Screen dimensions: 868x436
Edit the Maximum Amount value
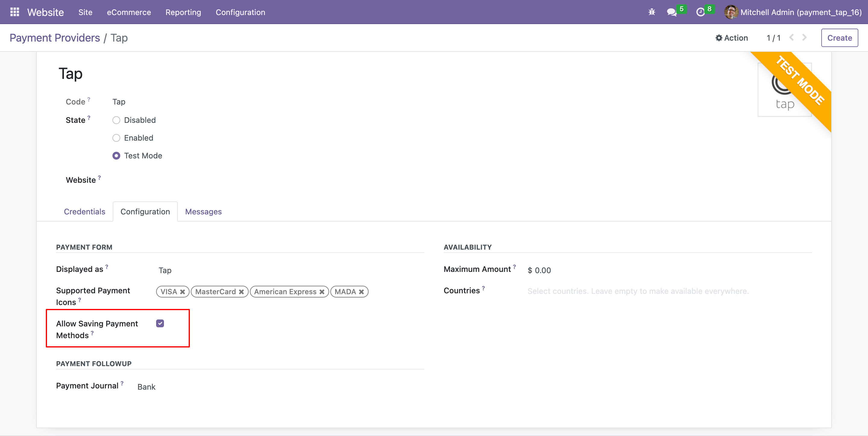[x=539, y=270]
